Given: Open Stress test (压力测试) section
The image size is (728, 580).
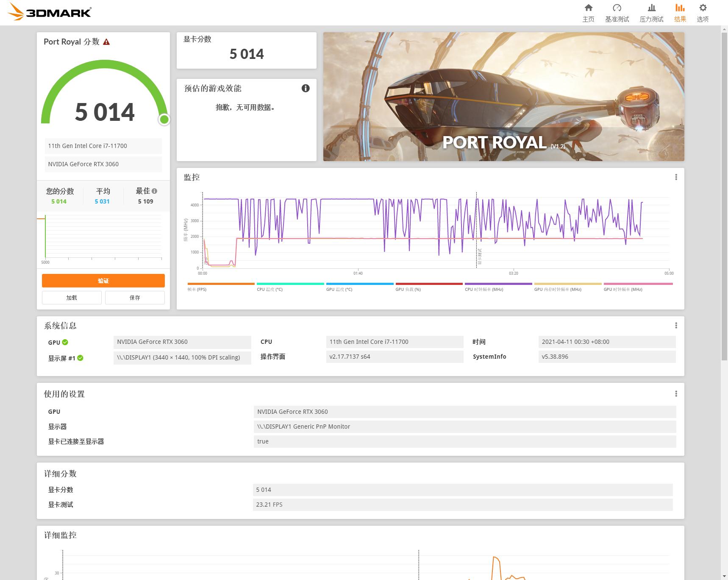Looking at the screenshot, I should pyautogui.click(x=651, y=13).
